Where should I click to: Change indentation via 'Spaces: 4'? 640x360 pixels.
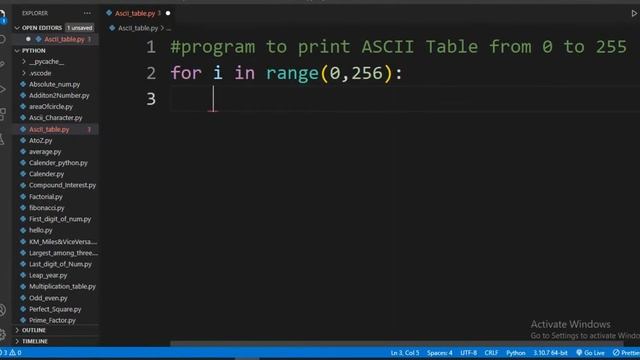point(440,353)
